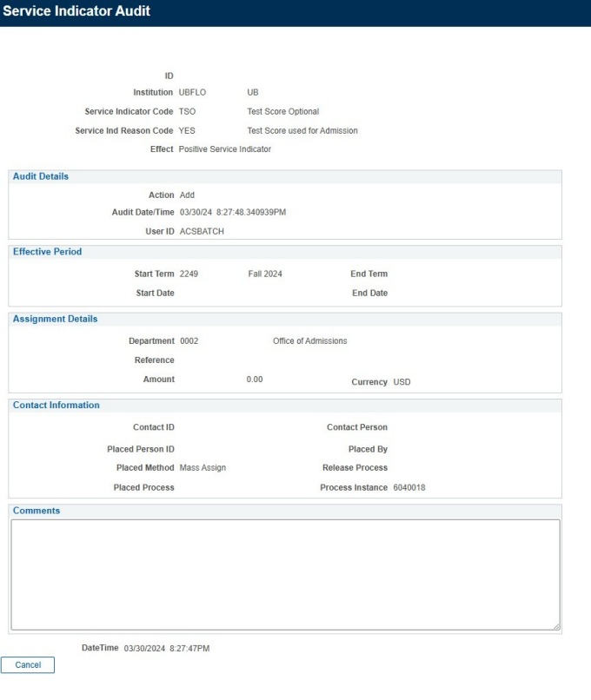Click the Department value 0002
Screen dimensions: 591x700
click(189, 341)
